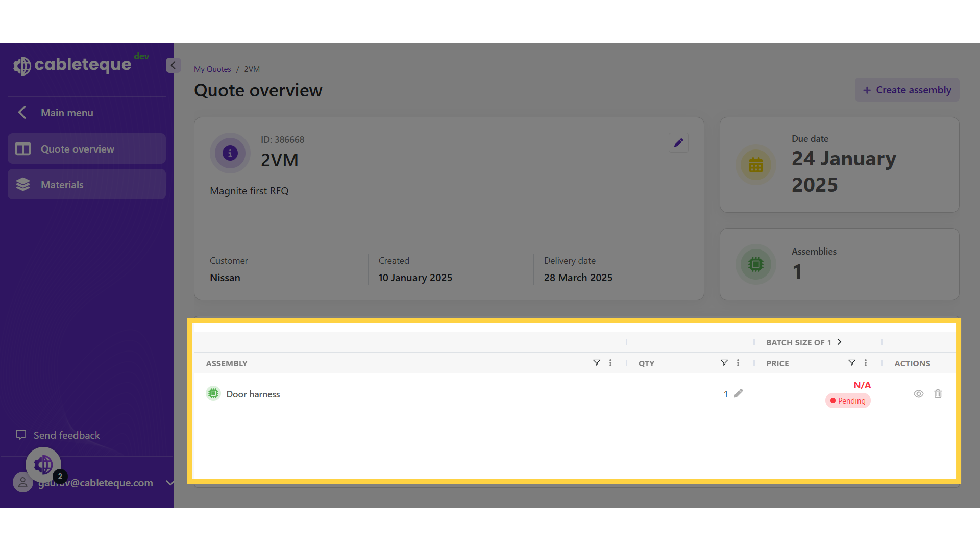
Task: Show the Door harness preview with the eye icon
Action: tap(919, 394)
